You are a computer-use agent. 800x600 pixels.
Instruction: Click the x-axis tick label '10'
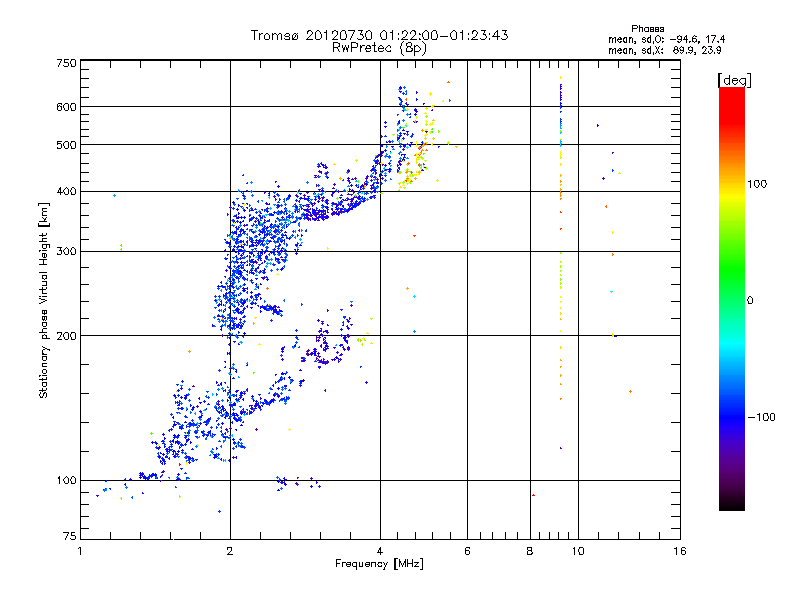[578, 551]
